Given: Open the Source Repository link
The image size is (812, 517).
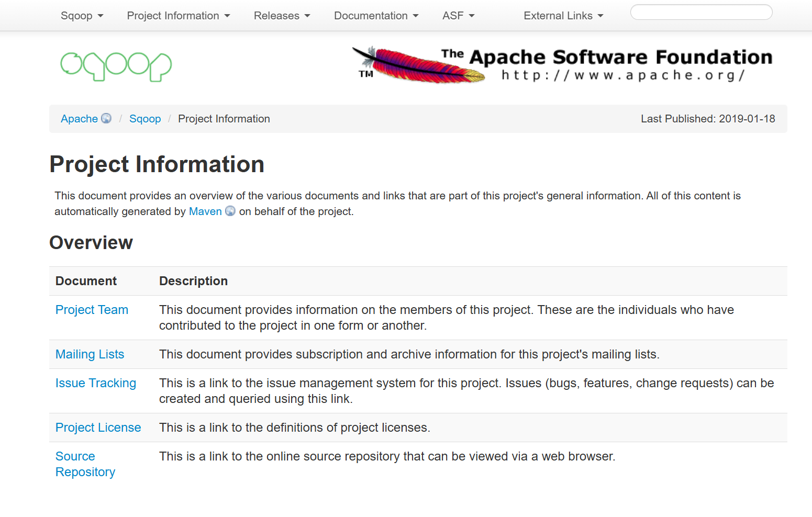Looking at the screenshot, I should [85, 464].
